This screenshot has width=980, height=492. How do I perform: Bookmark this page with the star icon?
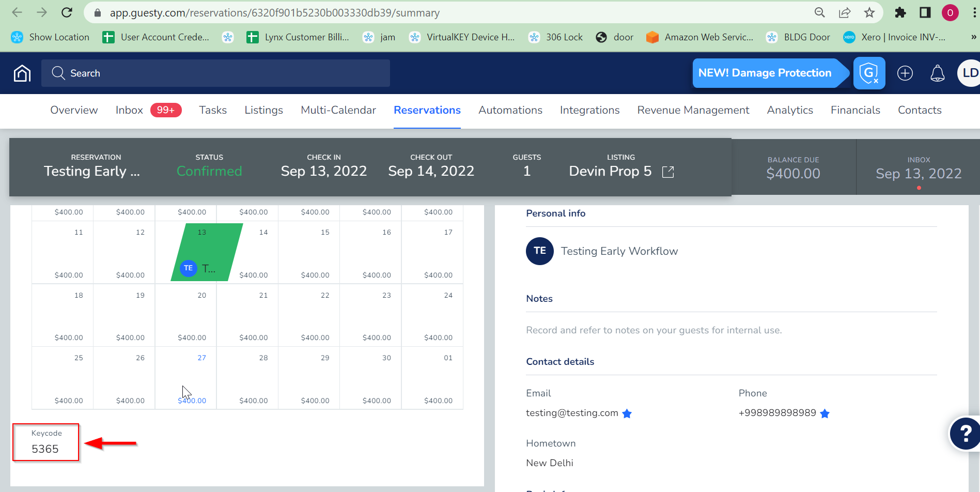coord(869,12)
